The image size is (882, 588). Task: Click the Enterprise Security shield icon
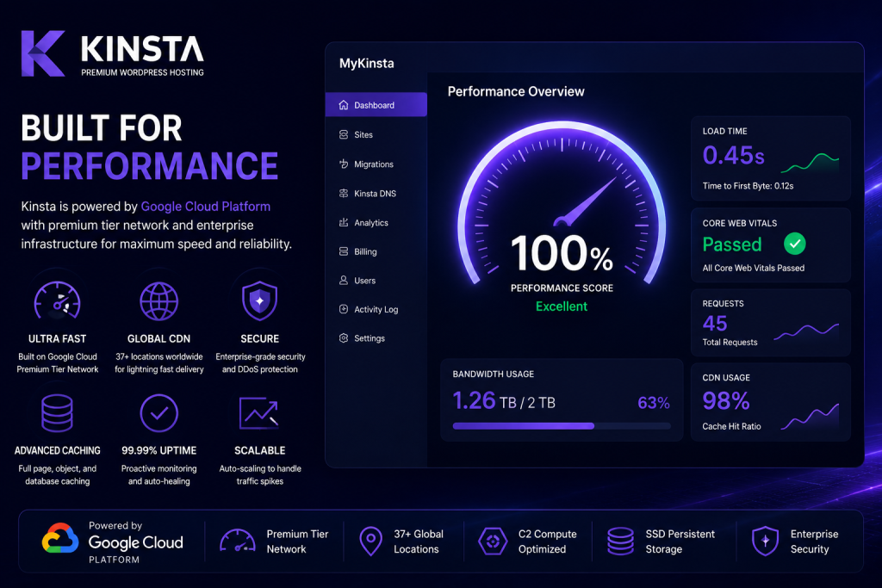[x=765, y=541]
